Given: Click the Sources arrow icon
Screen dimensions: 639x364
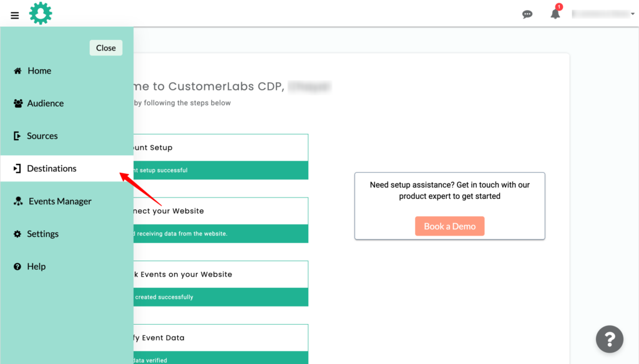Looking at the screenshot, I should pos(17,136).
